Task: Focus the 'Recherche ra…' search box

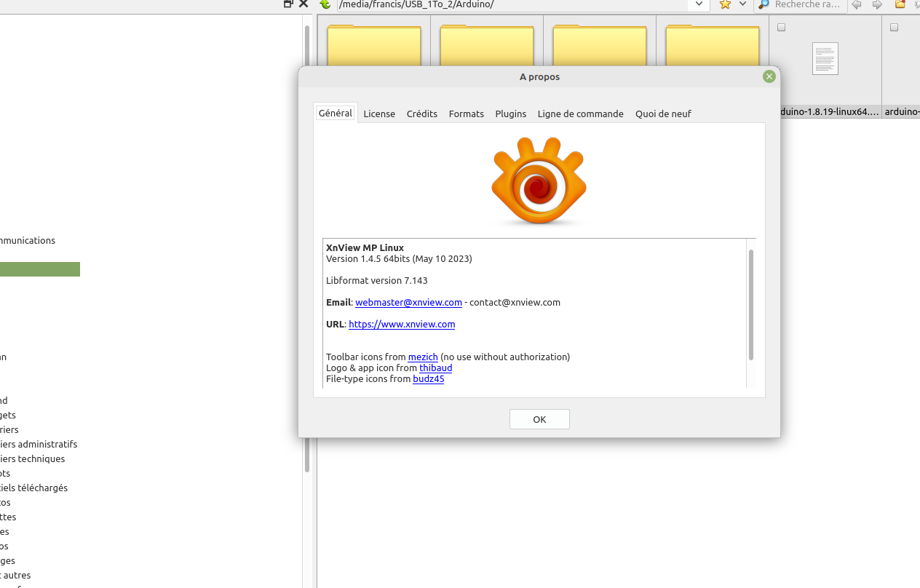Action: click(x=808, y=4)
